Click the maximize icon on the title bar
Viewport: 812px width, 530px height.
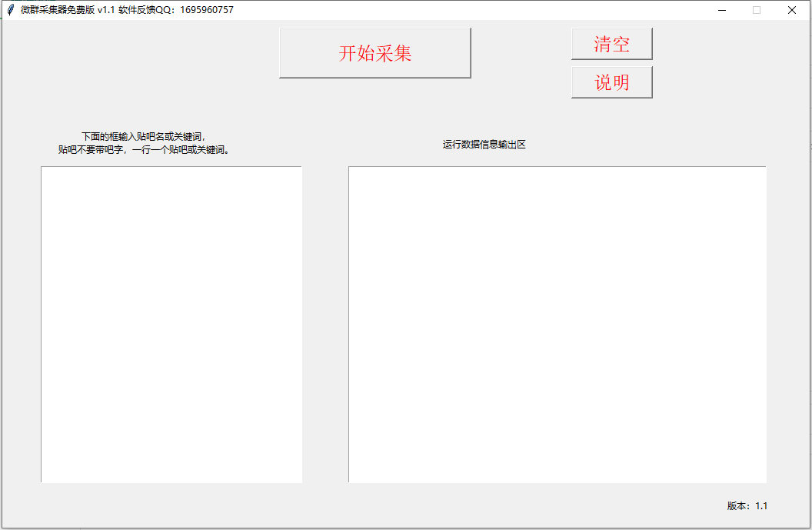pos(756,10)
